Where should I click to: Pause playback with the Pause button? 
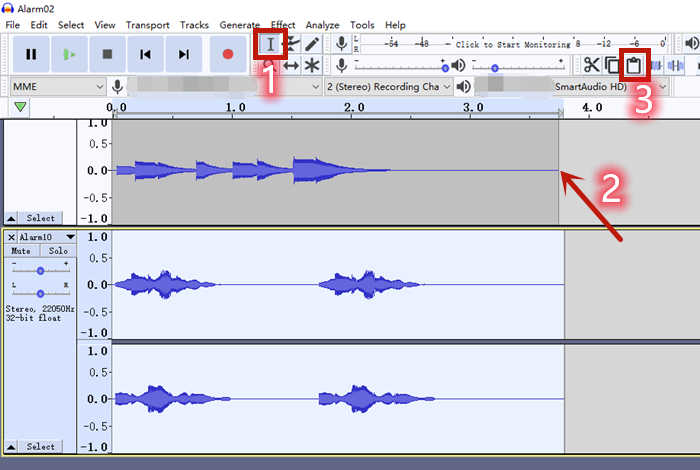pyautogui.click(x=31, y=54)
